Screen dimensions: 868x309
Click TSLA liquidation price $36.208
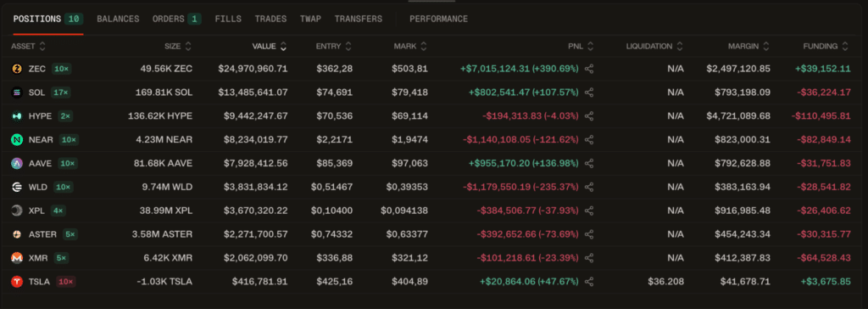tap(666, 282)
